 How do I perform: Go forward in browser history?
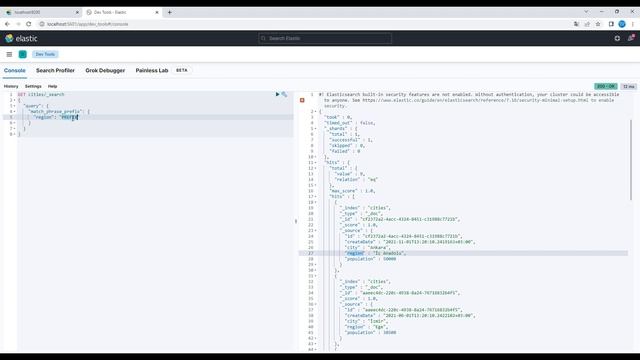click(x=18, y=24)
